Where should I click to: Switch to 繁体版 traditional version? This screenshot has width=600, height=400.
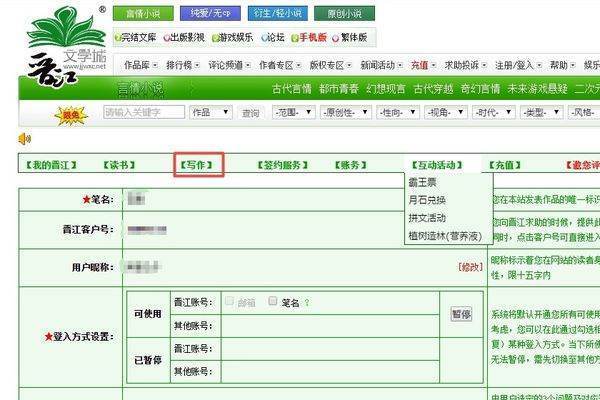pos(350,38)
